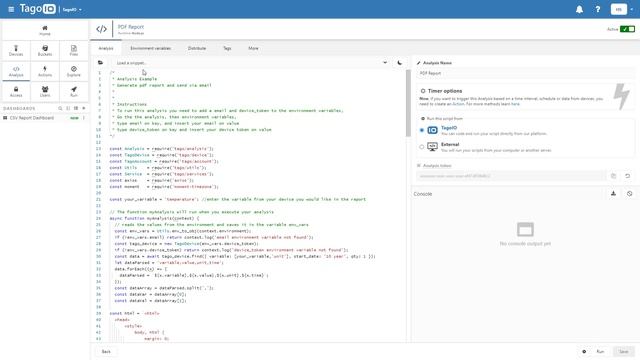The image size is (640, 360).
Task: Switch to Environment variables tab
Action: point(151,48)
